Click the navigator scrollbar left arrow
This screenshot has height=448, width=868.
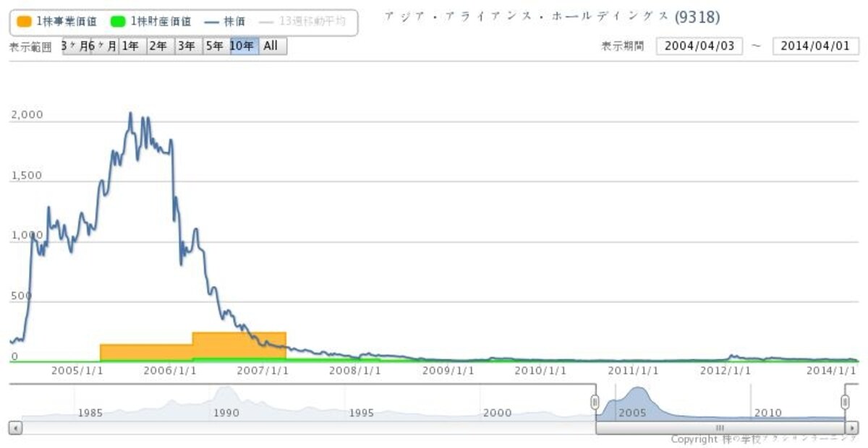pyautogui.click(x=15, y=428)
